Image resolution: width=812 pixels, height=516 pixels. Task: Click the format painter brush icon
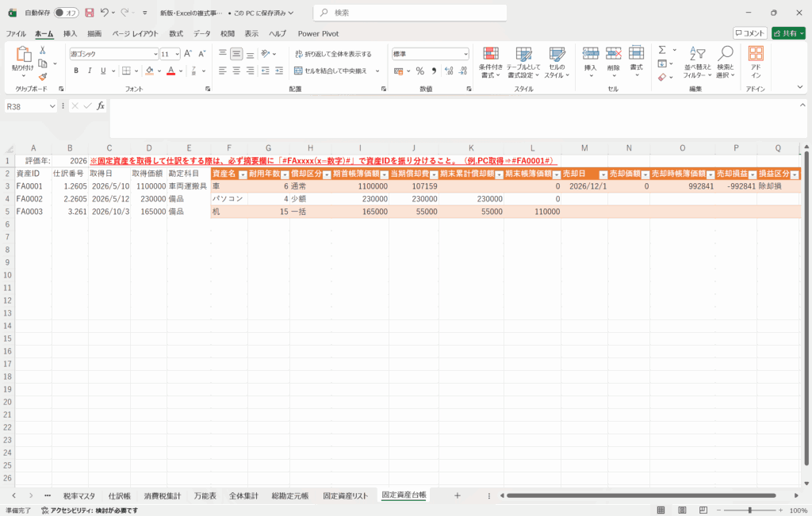point(43,76)
